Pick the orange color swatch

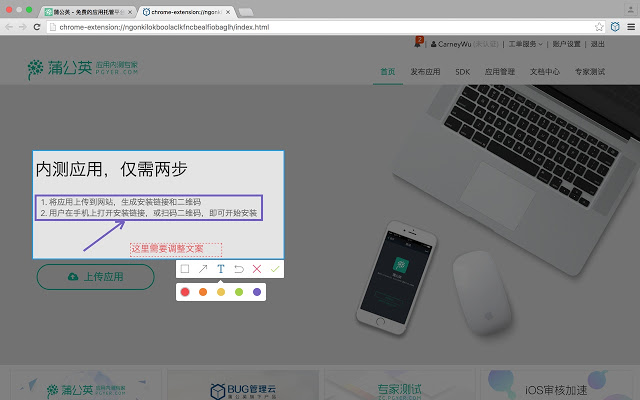[203, 292]
